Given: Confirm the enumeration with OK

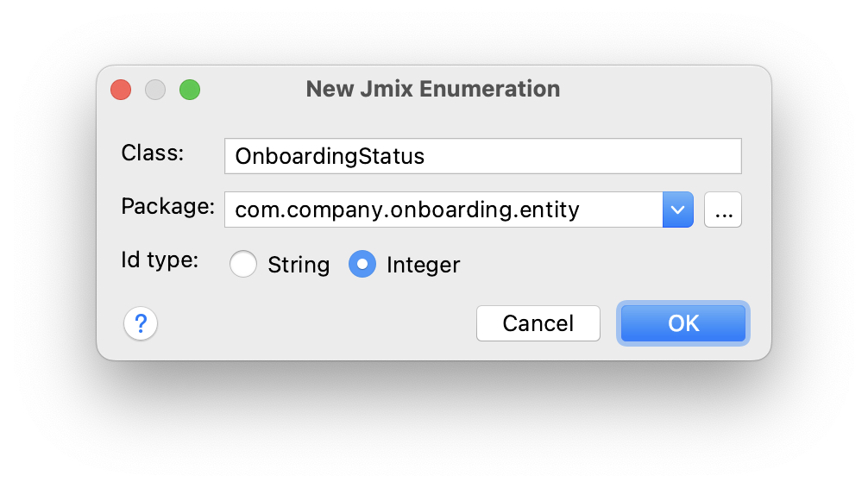Looking at the screenshot, I should point(683,323).
